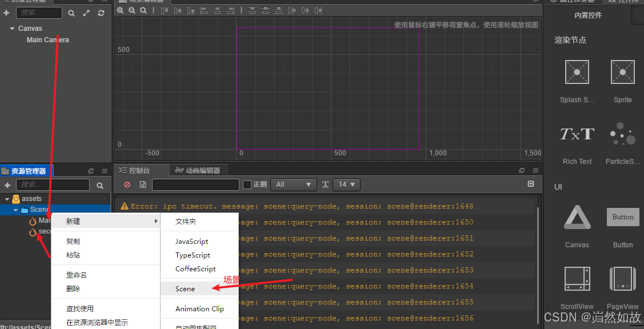
Task: Collapse the Canvas node in hierarchy
Action: (11, 29)
